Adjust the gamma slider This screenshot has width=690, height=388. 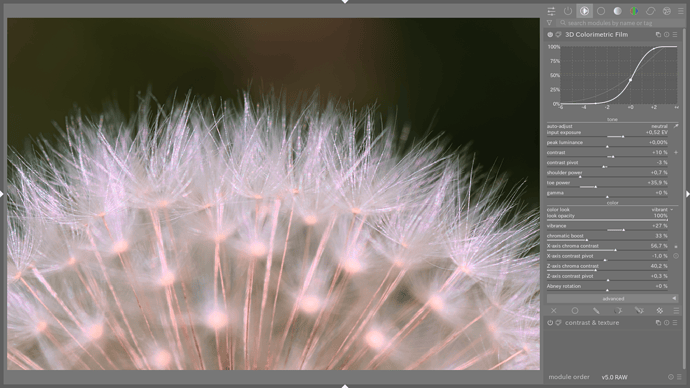pyautogui.click(x=607, y=194)
